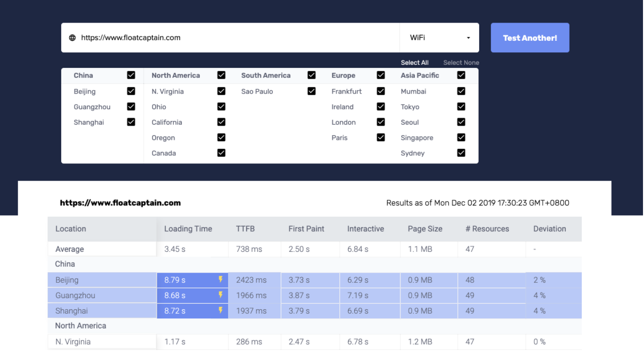Click the Deviation column header
This screenshot has height=353, width=644.
tap(549, 229)
